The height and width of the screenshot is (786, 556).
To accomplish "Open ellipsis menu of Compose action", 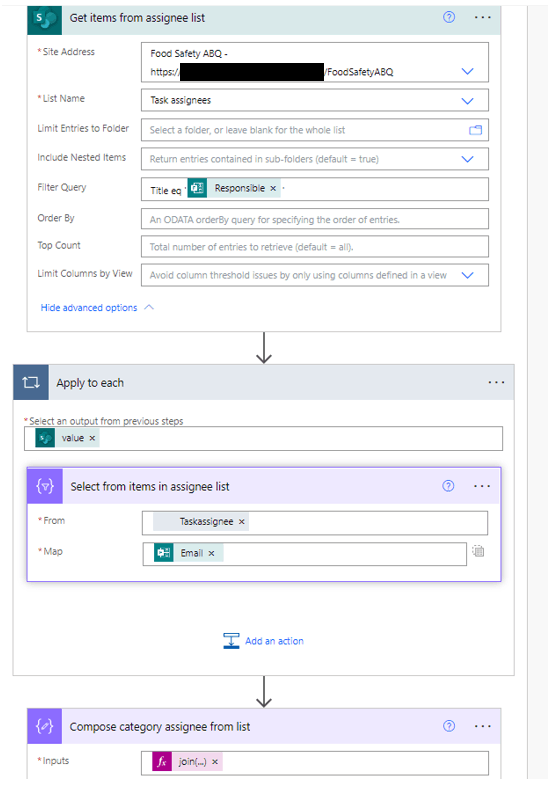I will click(482, 726).
